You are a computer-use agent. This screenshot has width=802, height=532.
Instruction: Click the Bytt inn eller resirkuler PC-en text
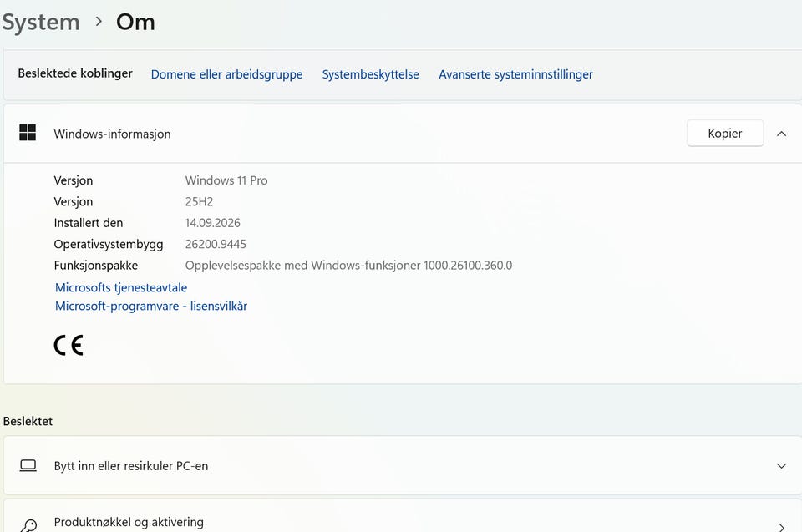coord(131,466)
